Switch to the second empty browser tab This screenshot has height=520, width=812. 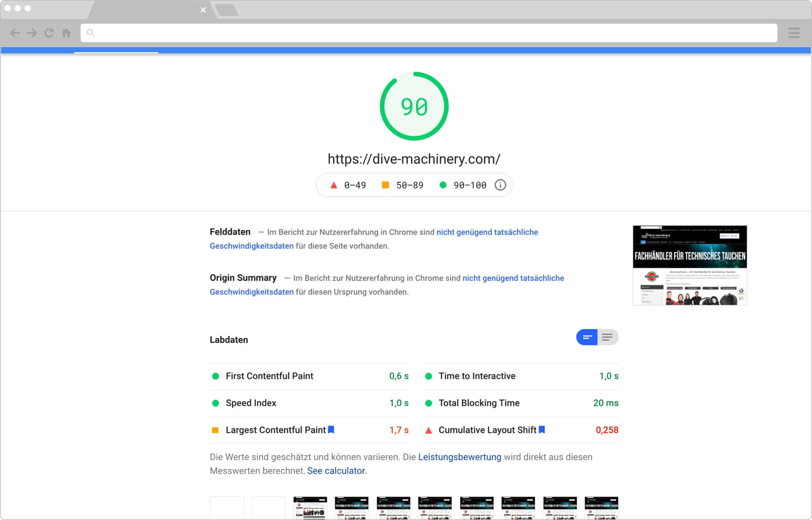click(x=227, y=10)
